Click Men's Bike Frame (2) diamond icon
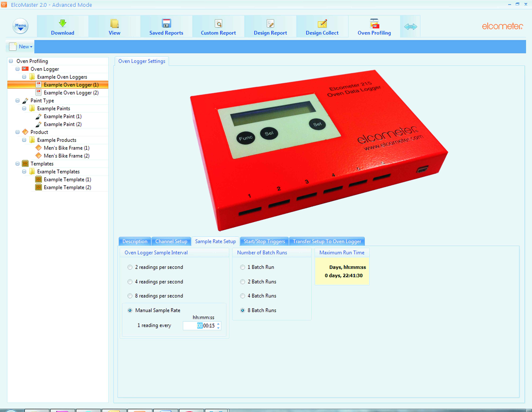This screenshot has height=412, width=532. coord(38,155)
